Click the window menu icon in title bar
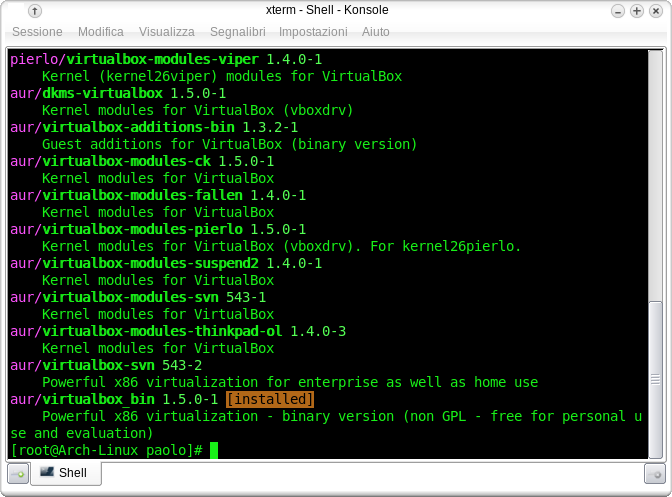672x497 pixels. click(35, 11)
